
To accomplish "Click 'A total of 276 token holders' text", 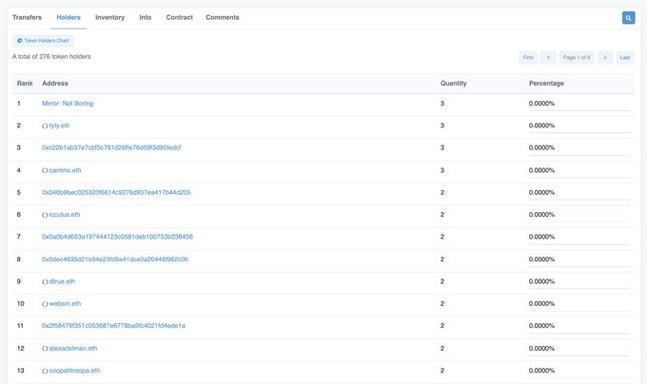I will (52, 57).
